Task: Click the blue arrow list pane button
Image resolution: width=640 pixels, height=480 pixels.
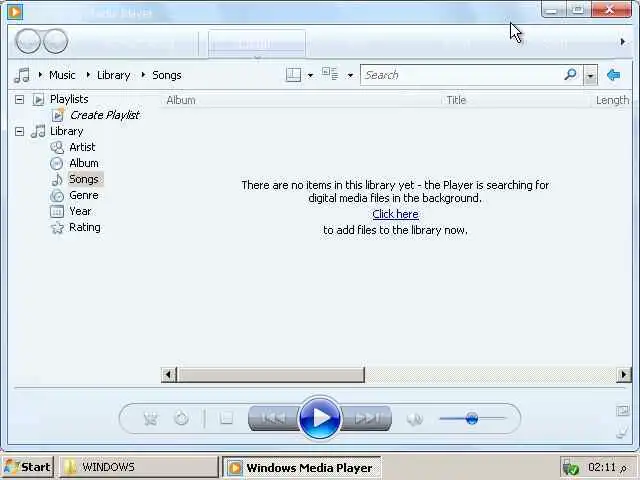Action: point(613,75)
